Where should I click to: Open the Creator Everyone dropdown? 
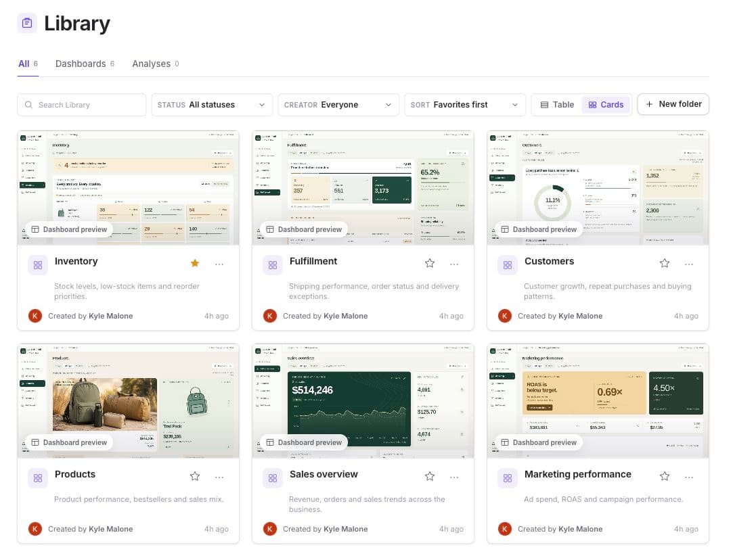click(x=338, y=105)
